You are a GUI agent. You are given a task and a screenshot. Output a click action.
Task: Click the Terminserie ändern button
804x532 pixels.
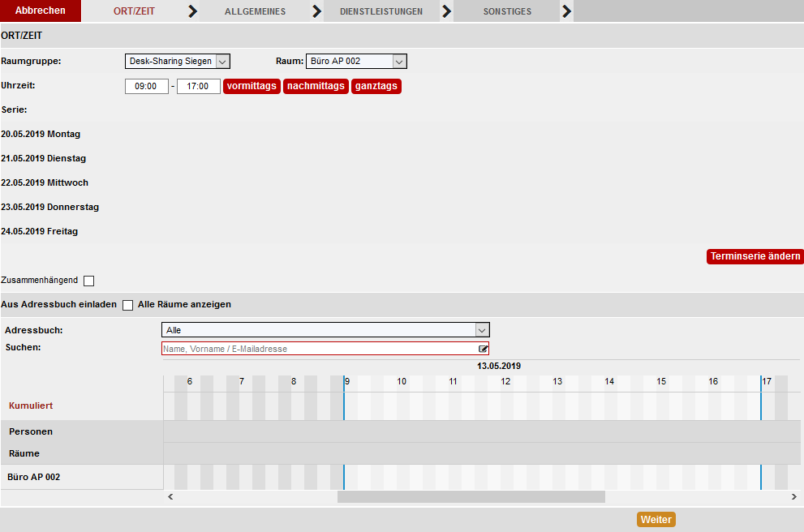[755, 256]
